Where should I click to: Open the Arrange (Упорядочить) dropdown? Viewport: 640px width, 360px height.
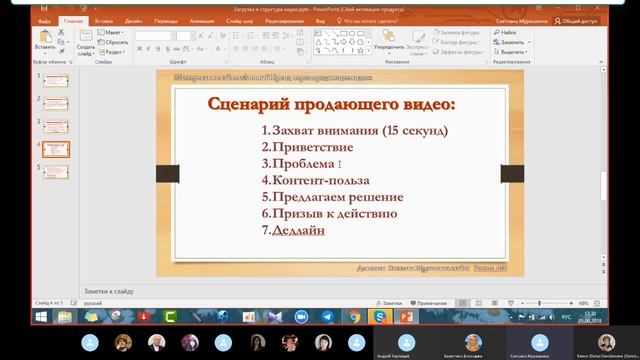click(389, 42)
